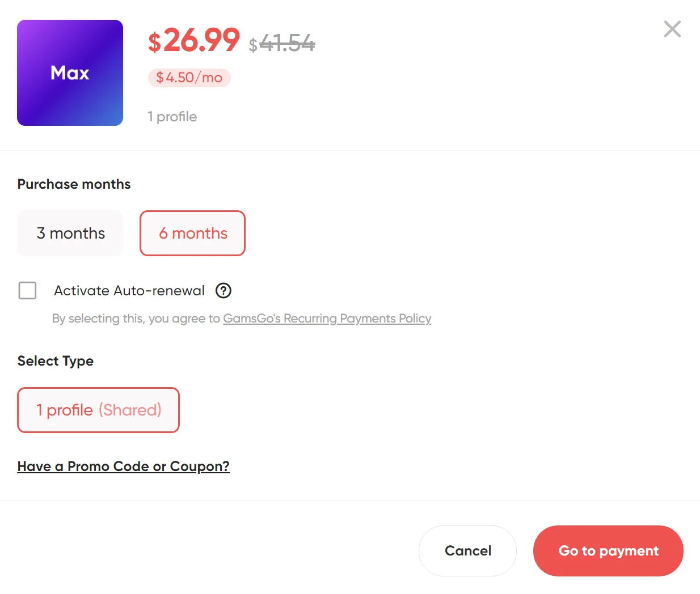Viewport: 700px width, 594px height.
Task: Close the Max subscription dialog
Action: [672, 29]
